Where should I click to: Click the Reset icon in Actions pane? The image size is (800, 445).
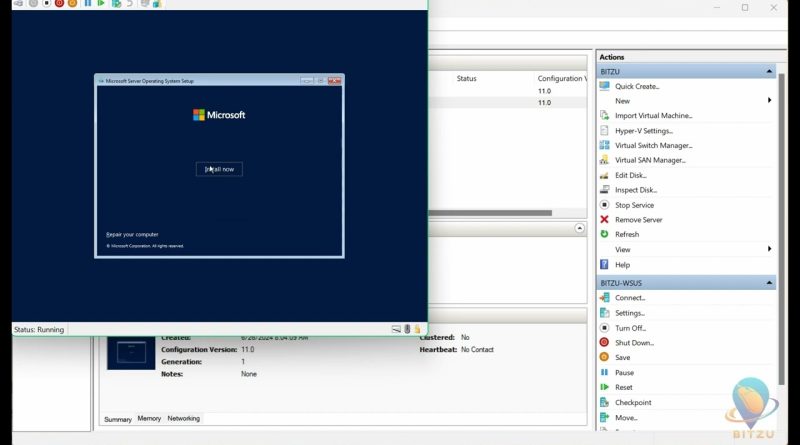[x=605, y=387]
